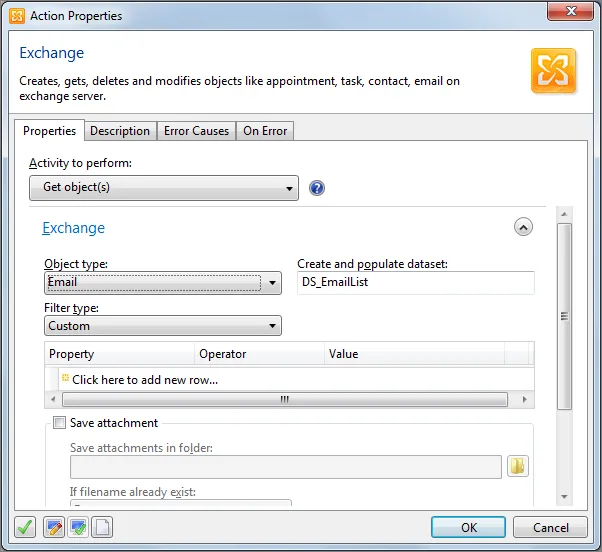Viewport: 602px width, 552px height.
Task: Click the vertical scrollbar up arrow
Action: [x=564, y=214]
